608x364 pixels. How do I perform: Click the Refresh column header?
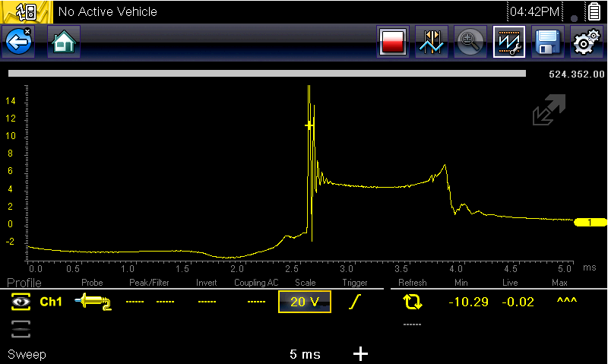point(412,283)
